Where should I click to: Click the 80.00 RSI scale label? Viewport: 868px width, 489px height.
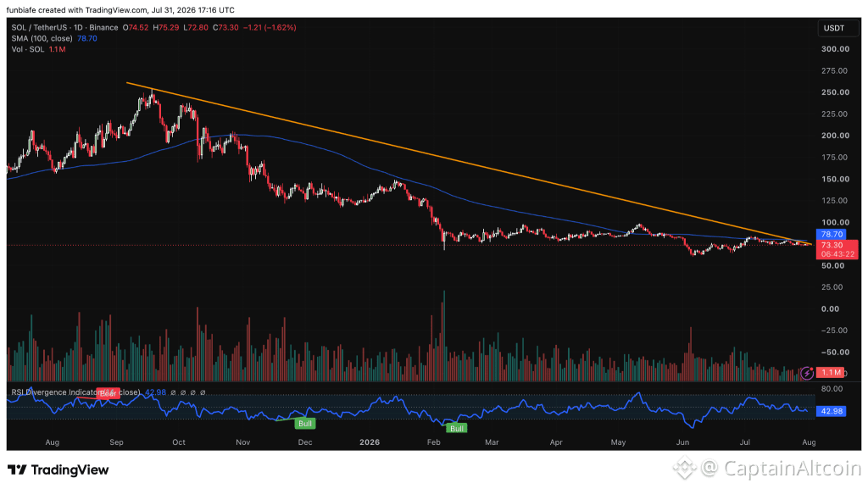(832, 388)
